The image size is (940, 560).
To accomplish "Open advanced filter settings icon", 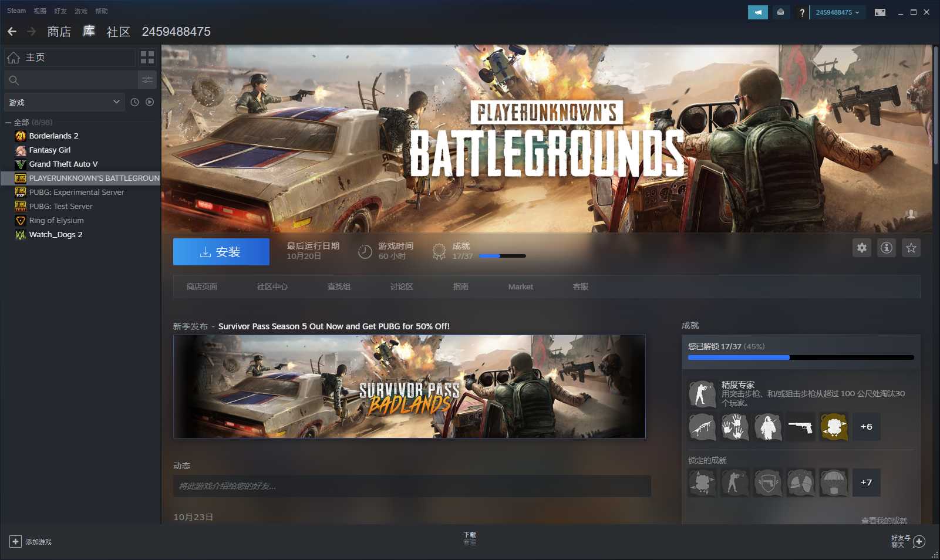I will point(147,80).
